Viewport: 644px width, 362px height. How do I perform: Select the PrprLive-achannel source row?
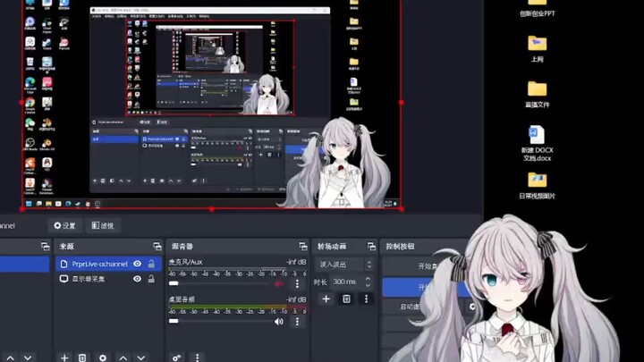pos(94,264)
